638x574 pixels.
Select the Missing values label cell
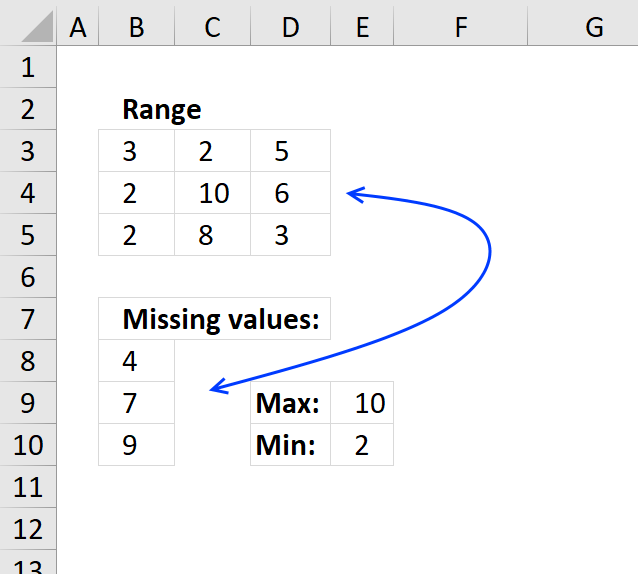click(x=214, y=319)
